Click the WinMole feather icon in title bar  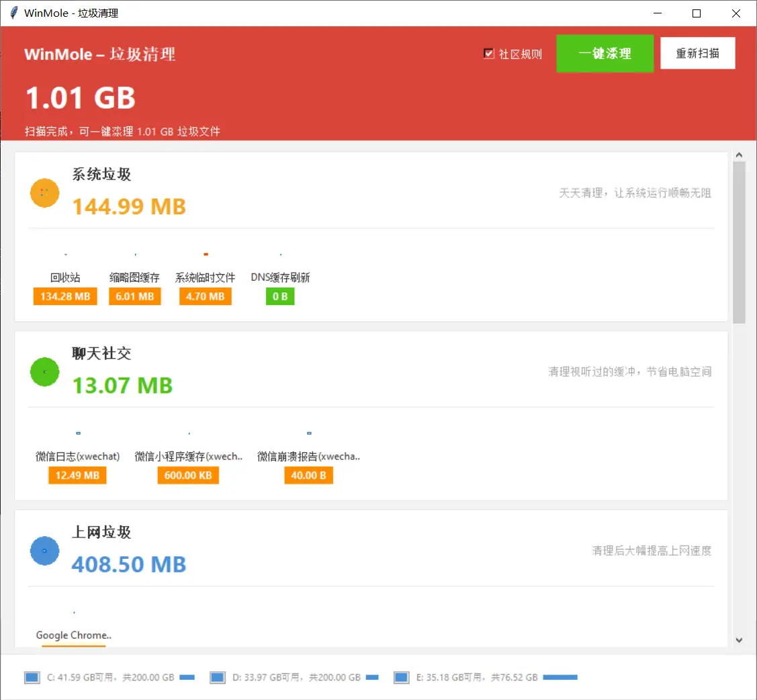tap(14, 13)
